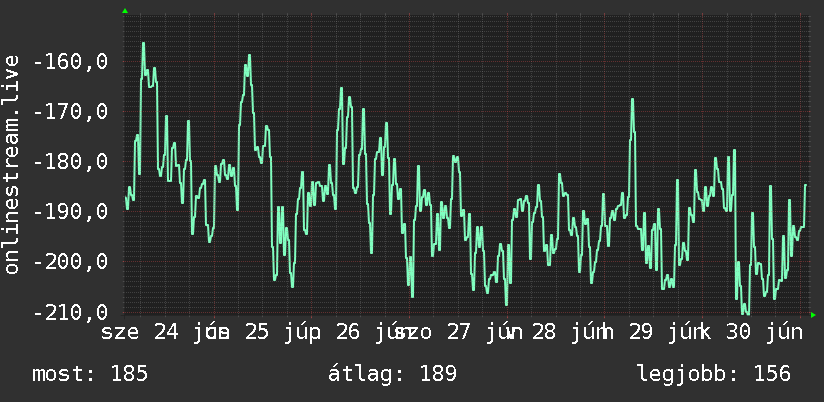
Task: Click the vertical title onlinestream.live
Action: pos(11,164)
